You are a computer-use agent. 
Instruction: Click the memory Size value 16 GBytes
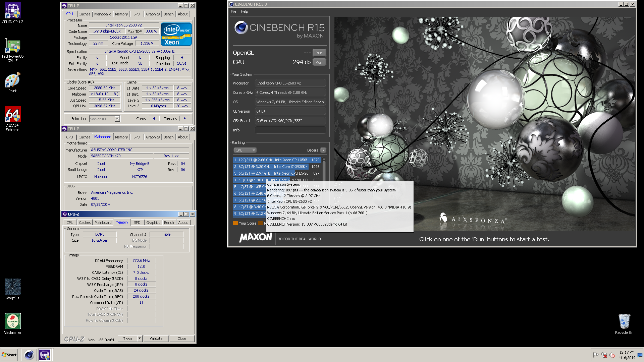point(100,240)
